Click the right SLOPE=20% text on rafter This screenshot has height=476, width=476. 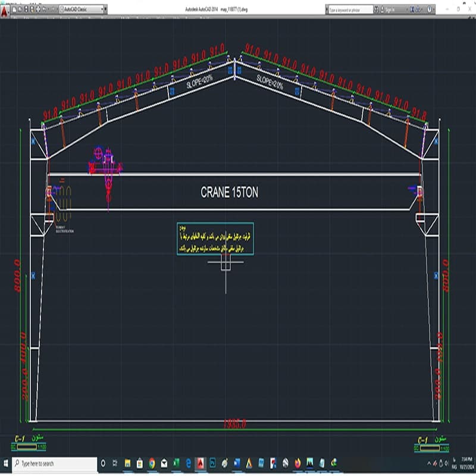270,82
